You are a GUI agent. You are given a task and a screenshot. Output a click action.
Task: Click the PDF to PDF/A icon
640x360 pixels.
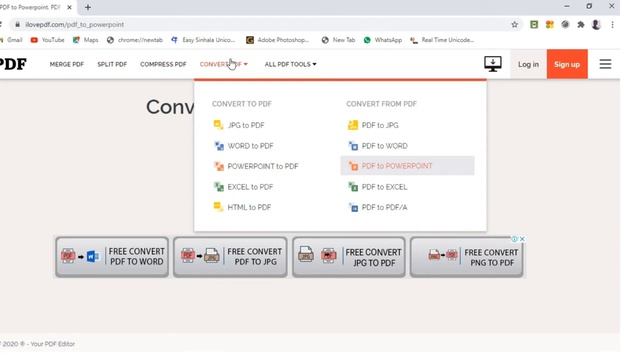[x=353, y=207]
